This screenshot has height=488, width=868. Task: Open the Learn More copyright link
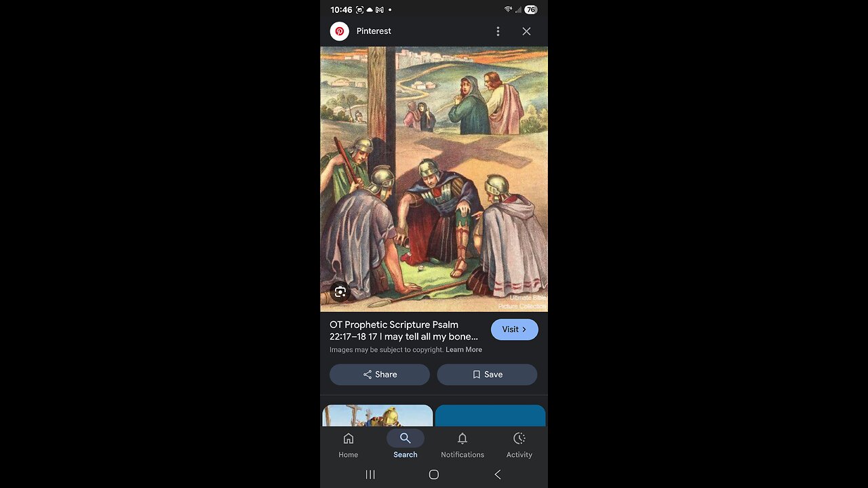click(464, 350)
